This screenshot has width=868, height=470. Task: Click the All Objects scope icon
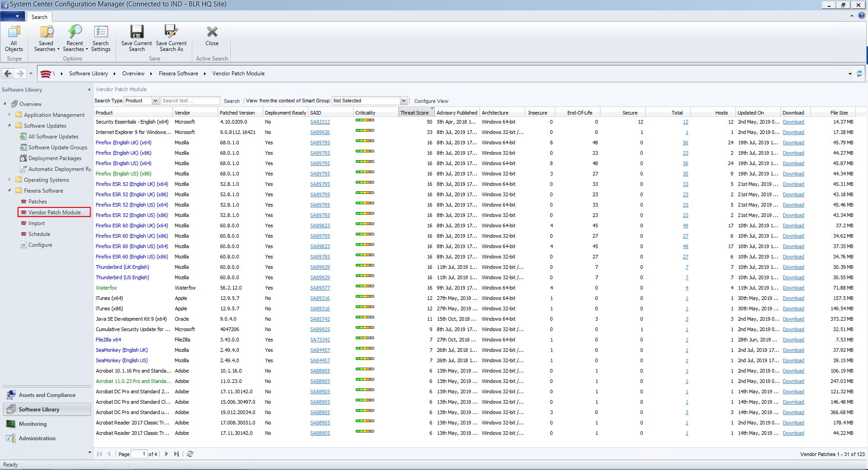coord(14,39)
